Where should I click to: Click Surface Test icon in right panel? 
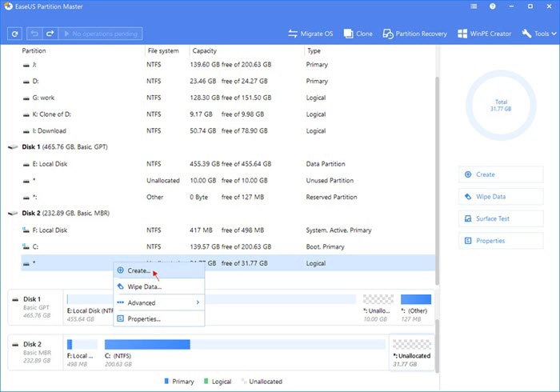pos(468,219)
